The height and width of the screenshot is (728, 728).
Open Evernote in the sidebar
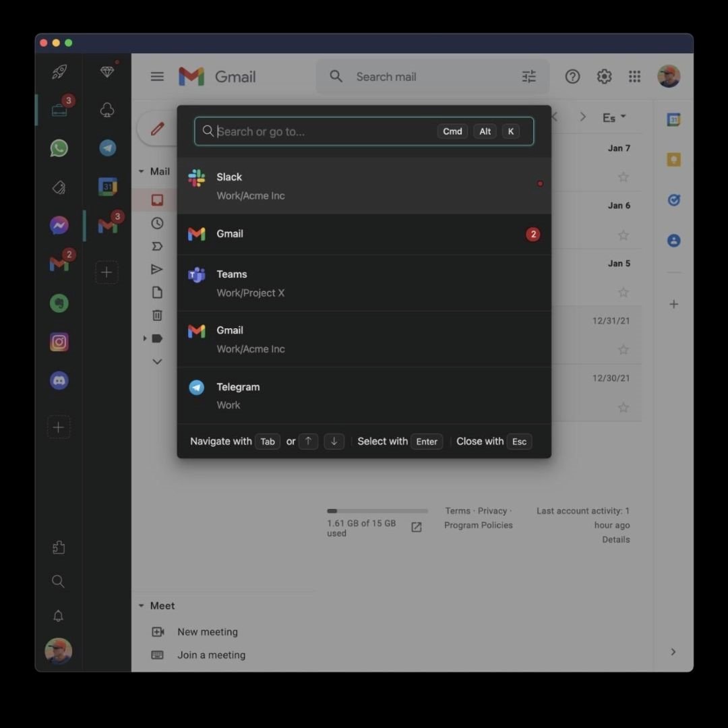pos(59,303)
